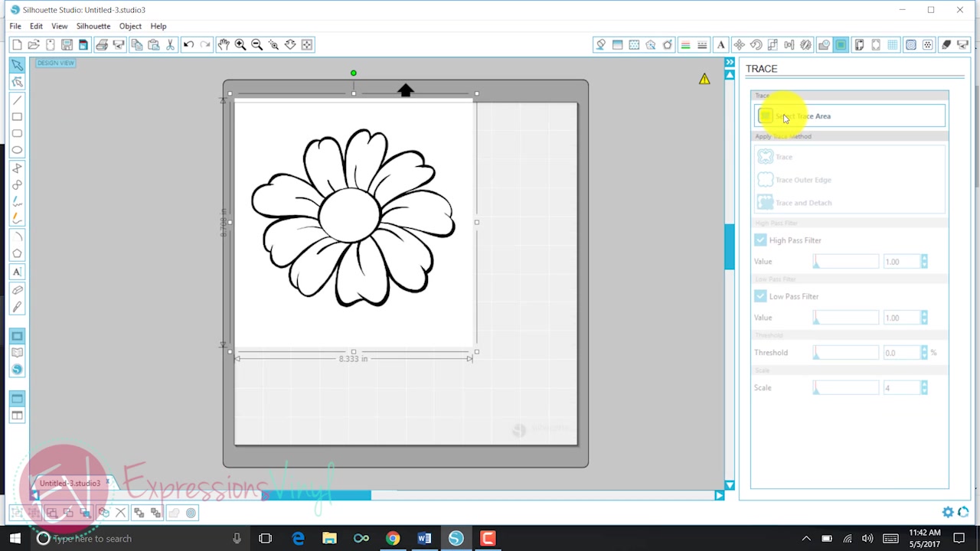
Task: Select the Draw an Ellipse tool
Action: (17, 151)
